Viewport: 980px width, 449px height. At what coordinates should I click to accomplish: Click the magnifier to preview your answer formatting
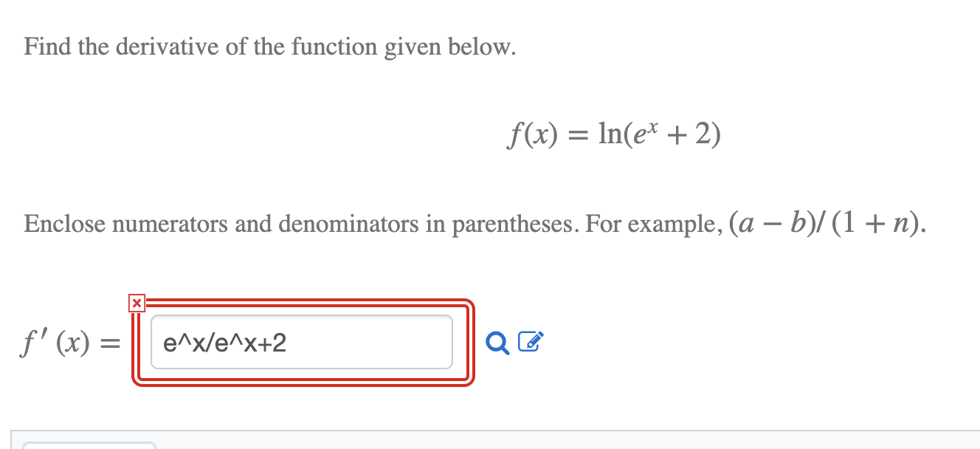[x=499, y=342]
